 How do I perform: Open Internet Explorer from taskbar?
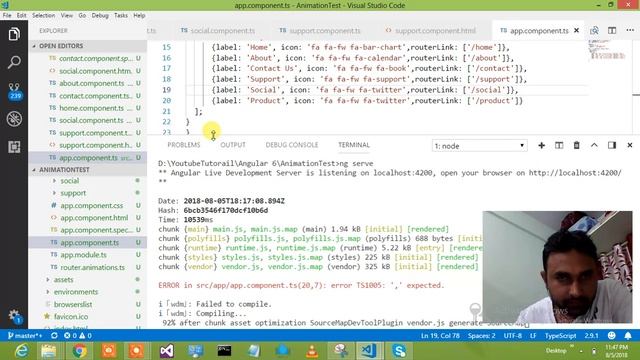tap(21, 351)
